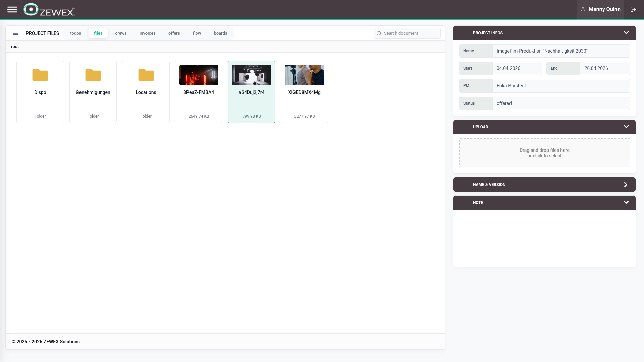Click the search magnifier icon

(379, 33)
